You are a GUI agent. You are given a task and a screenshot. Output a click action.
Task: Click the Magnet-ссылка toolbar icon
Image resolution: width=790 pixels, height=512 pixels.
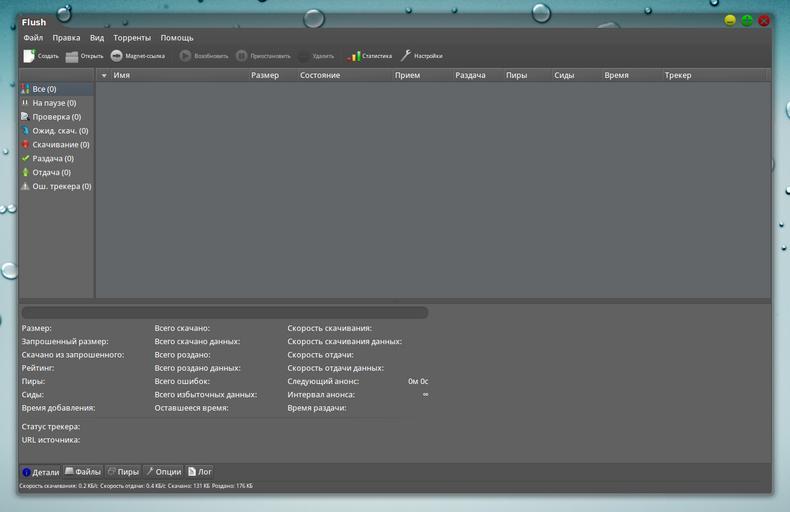[x=117, y=56]
